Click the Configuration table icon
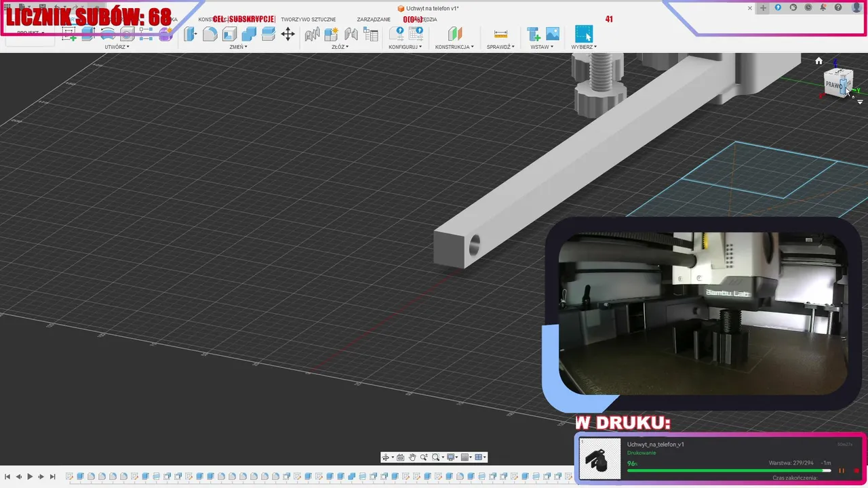This screenshot has height=488, width=868. 416,34
